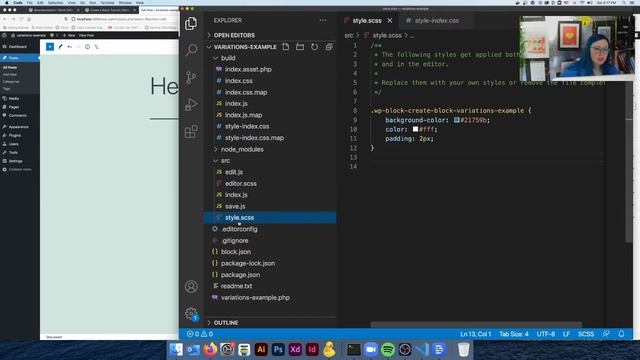Click the block inserter plus button in WordPress editor

[50, 47]
